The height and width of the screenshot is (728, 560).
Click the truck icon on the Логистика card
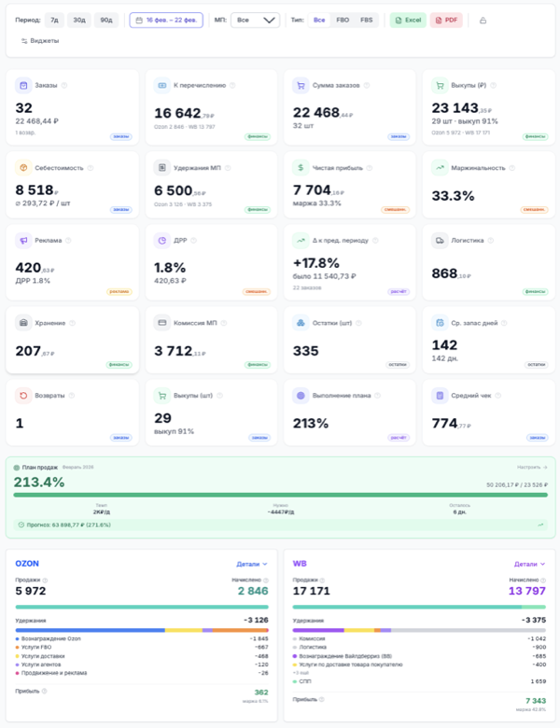(439, 240)
